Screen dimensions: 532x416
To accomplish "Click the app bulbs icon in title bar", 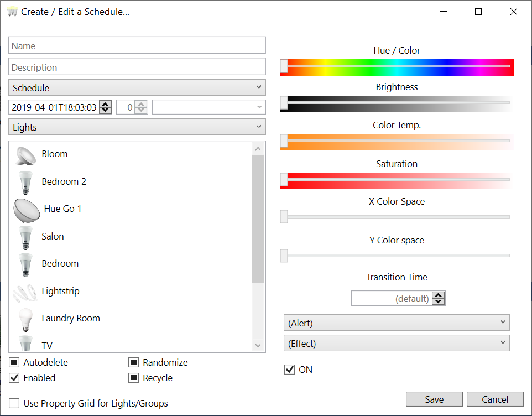I will click(12, 12).
